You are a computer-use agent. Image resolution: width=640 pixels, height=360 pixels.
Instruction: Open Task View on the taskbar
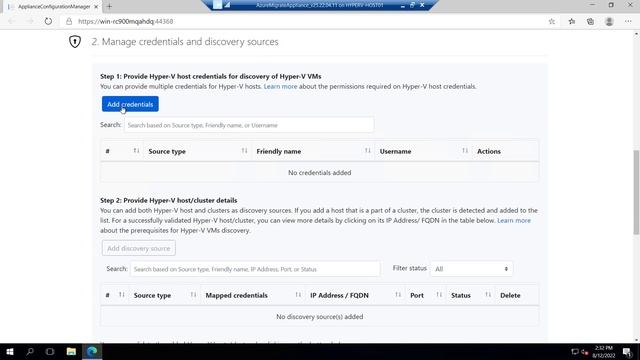[50, 351]
